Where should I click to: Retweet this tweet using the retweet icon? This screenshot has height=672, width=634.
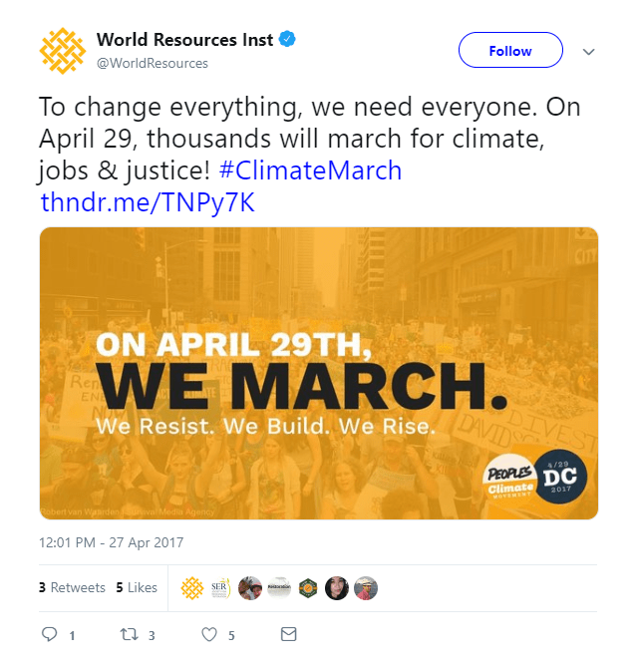[x=129, y=634]
